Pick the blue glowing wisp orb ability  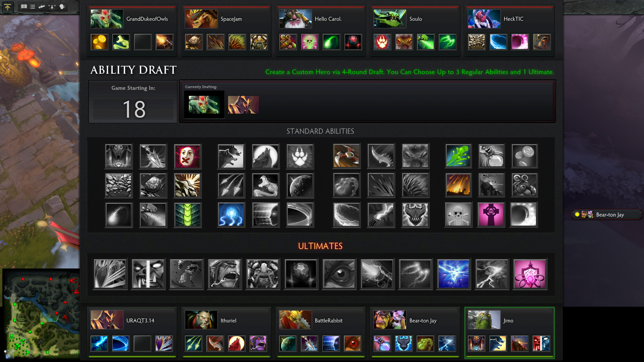click(231, 215)
